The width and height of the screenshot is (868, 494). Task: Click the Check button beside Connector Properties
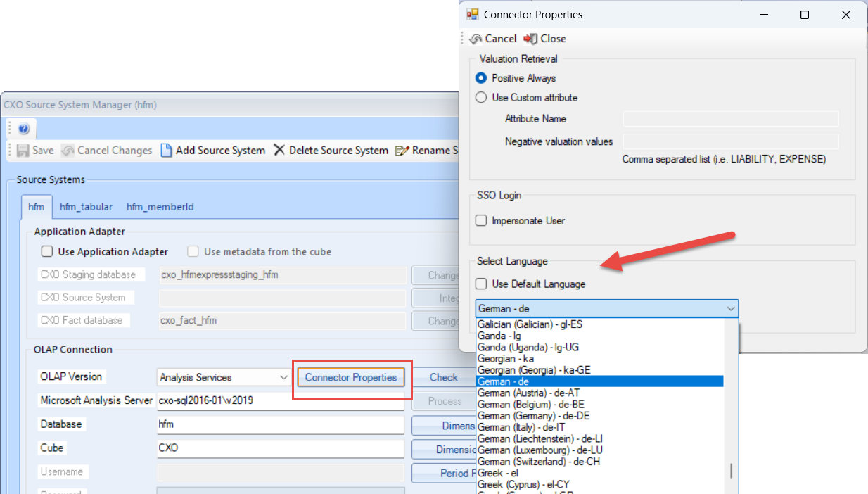click(x=444, y=377)
